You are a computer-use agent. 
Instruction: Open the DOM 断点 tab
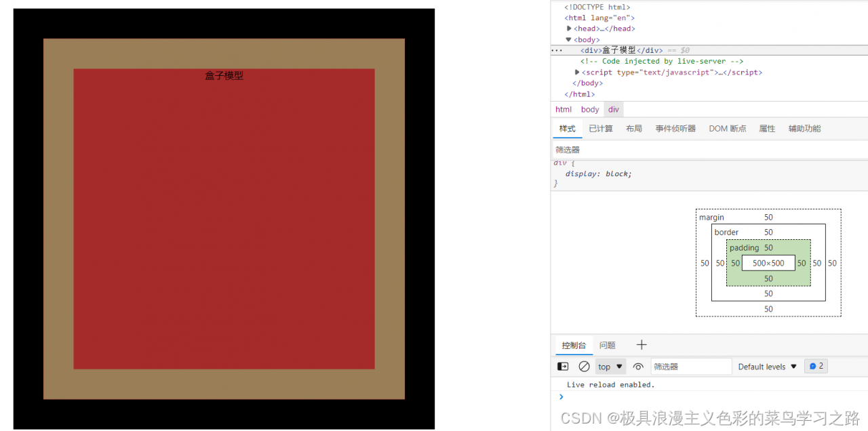tap(728, 128)
